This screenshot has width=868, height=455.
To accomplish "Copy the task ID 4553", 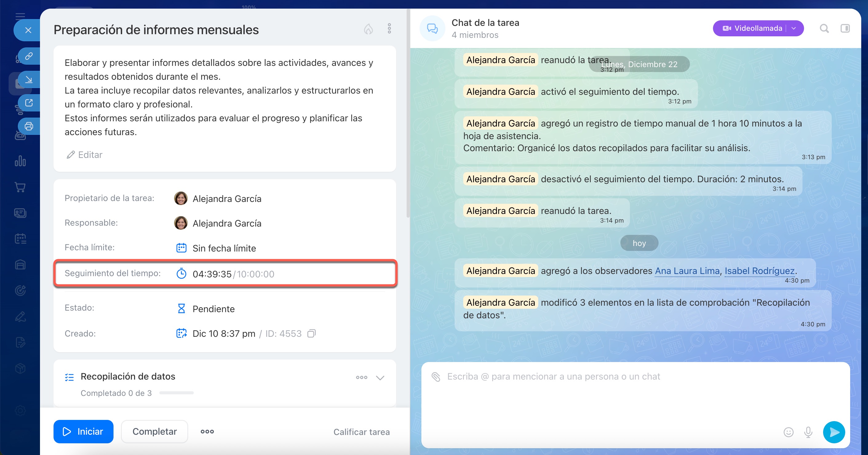I will 311,334.
